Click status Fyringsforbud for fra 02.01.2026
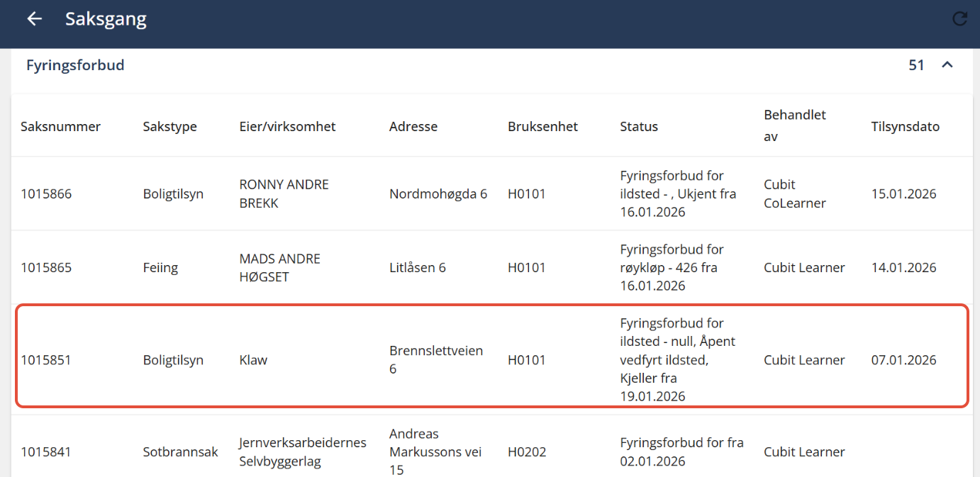 [x=681, y=452]
